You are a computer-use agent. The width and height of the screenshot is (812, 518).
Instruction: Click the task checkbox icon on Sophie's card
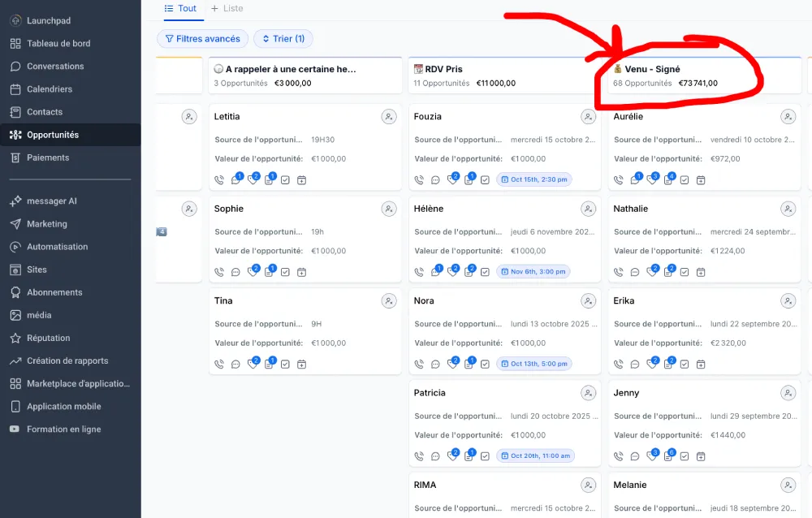(285, 272)
